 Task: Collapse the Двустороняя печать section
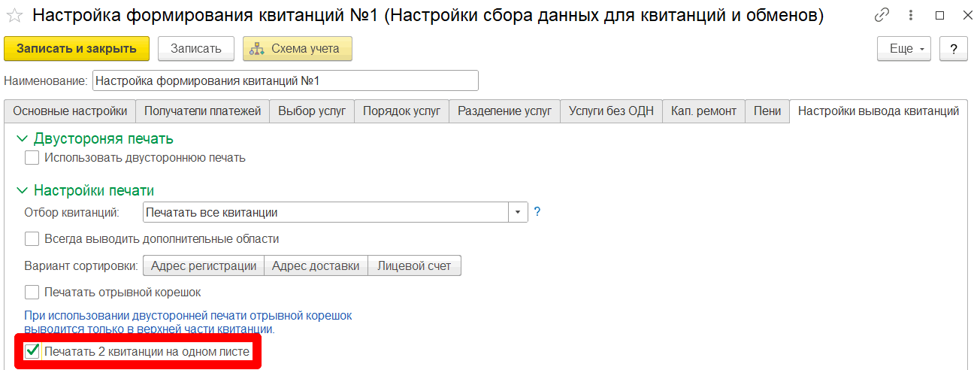coord(21,139)
